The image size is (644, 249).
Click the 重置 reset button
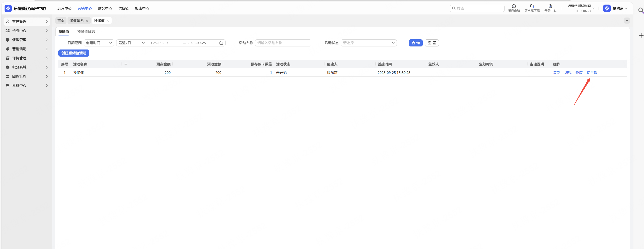(x=432, y=43)
